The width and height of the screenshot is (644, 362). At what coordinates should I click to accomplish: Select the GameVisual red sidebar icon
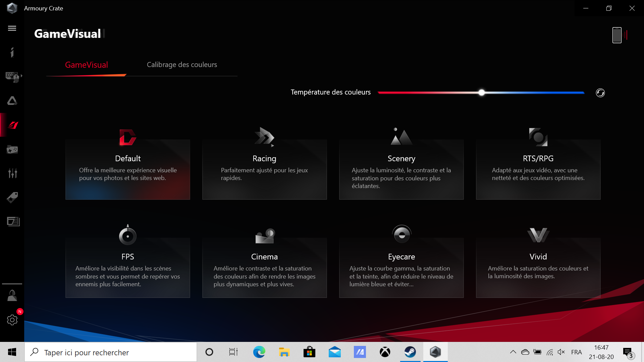[12, 125]
